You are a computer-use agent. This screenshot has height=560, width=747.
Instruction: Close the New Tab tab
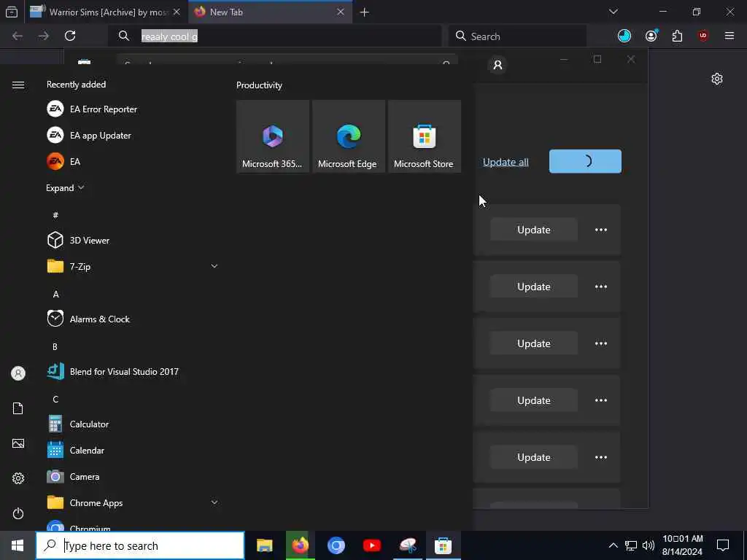coord(341,12)
